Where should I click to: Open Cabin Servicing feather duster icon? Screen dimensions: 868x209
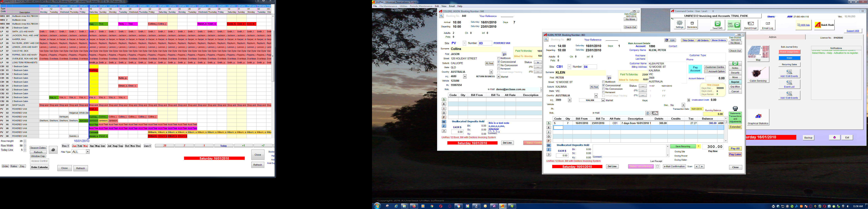tap(758, 74)
